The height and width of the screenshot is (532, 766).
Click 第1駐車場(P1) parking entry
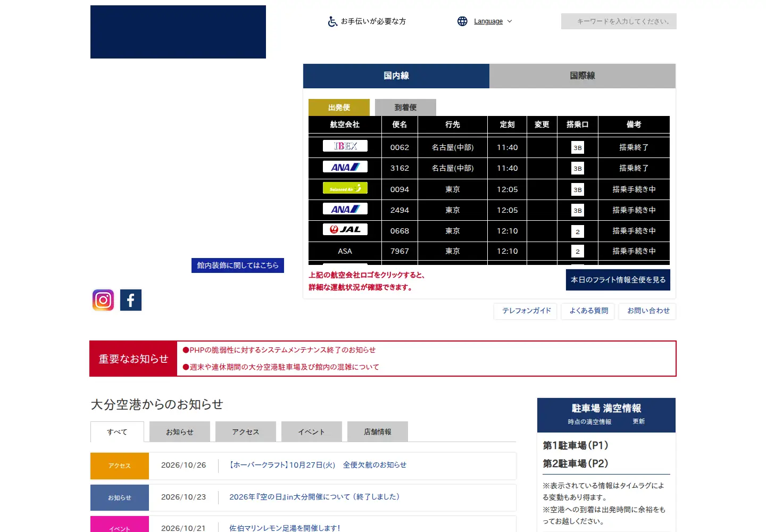tap(576, 446)
